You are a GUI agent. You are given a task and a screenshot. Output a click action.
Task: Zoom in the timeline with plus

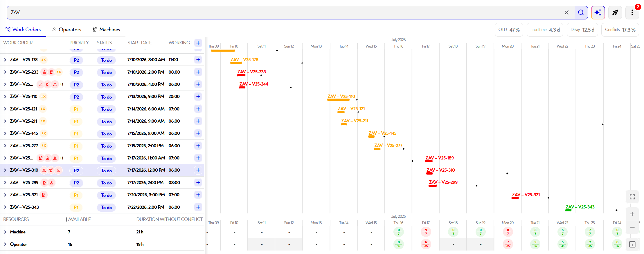[632, 214]
